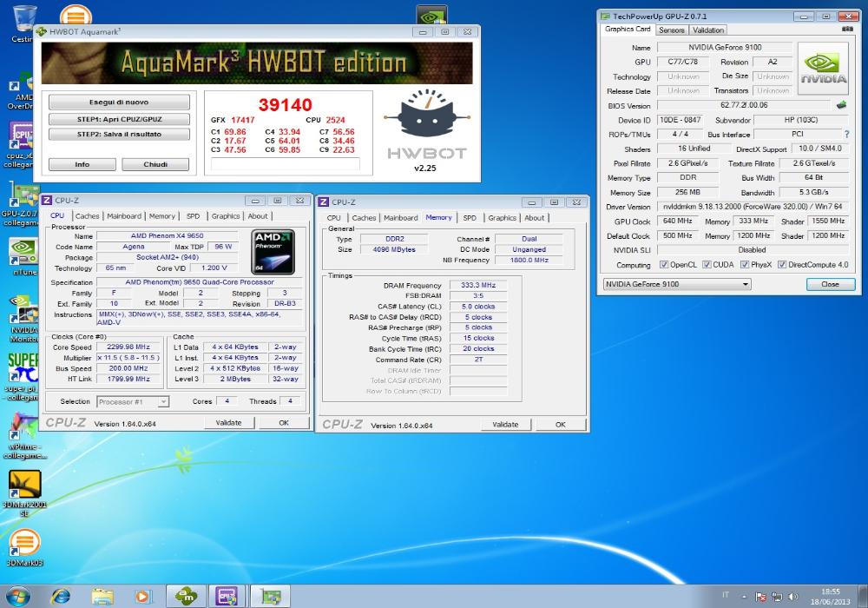This screenshot has width=868, height=608.
Task: Open Windows Media Player from taskbar
Action: tap(142, 597)
